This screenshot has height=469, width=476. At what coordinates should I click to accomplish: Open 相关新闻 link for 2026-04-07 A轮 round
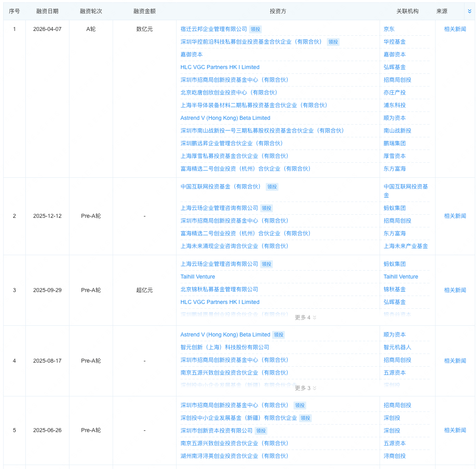(455, 29)
